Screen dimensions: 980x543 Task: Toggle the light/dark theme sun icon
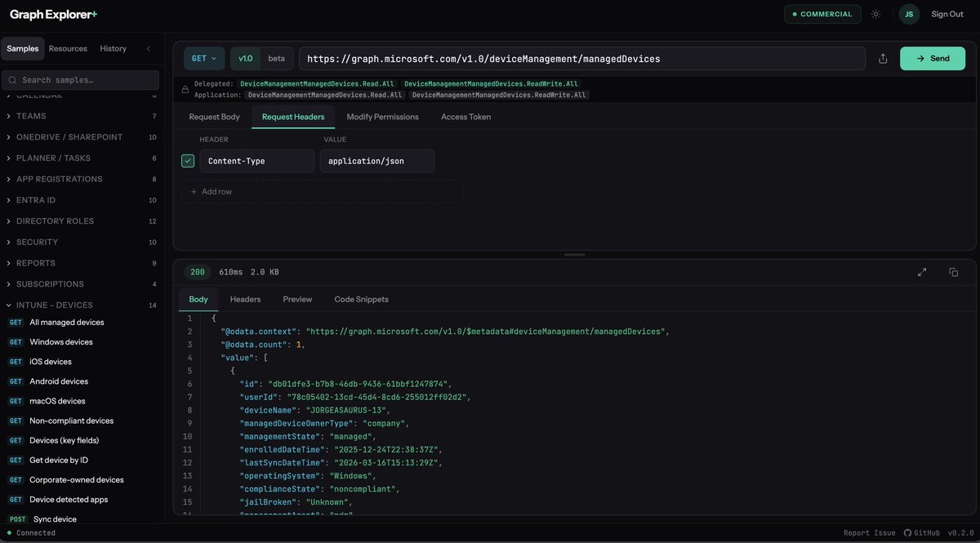pos(876,14)
